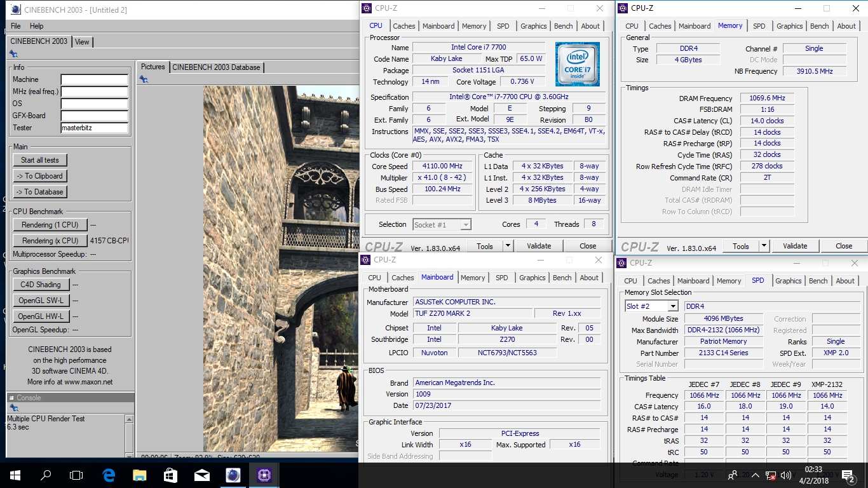Open the Microsoft Store taskbar icon
This screenshot has height=488, width=868.
[x=170, y=475]
